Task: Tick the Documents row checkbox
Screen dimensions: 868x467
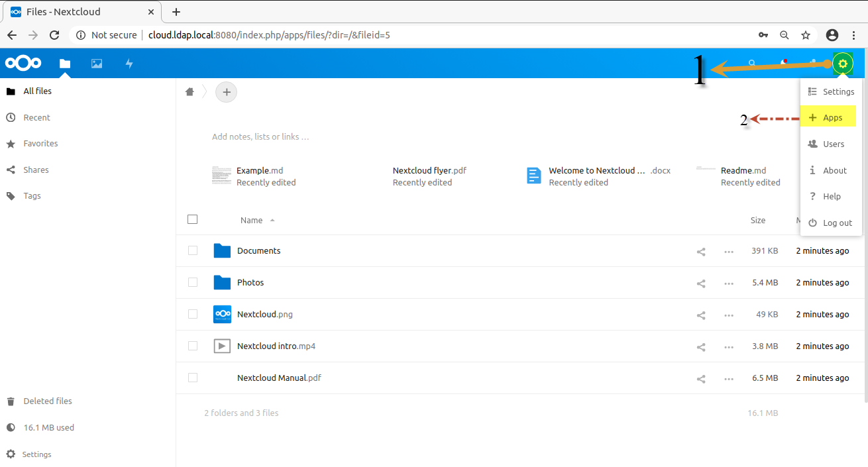Action: point(193,250)
